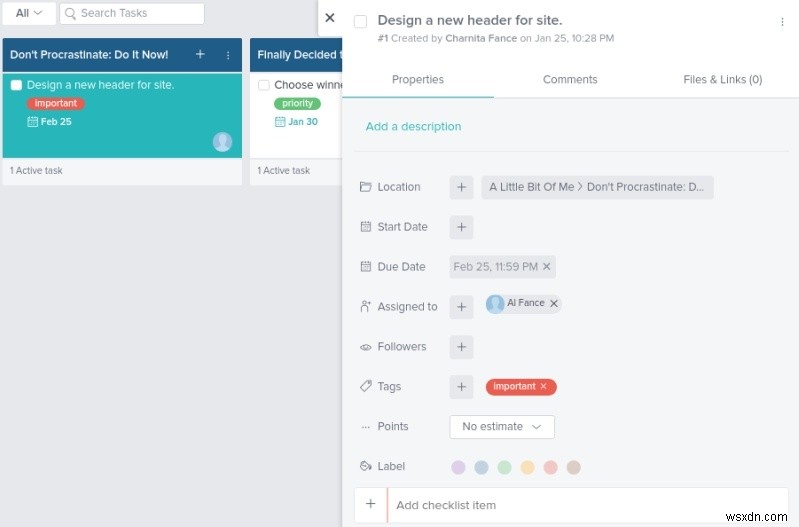
Task: Click the Start Date calendar icon
Action: 365,226
